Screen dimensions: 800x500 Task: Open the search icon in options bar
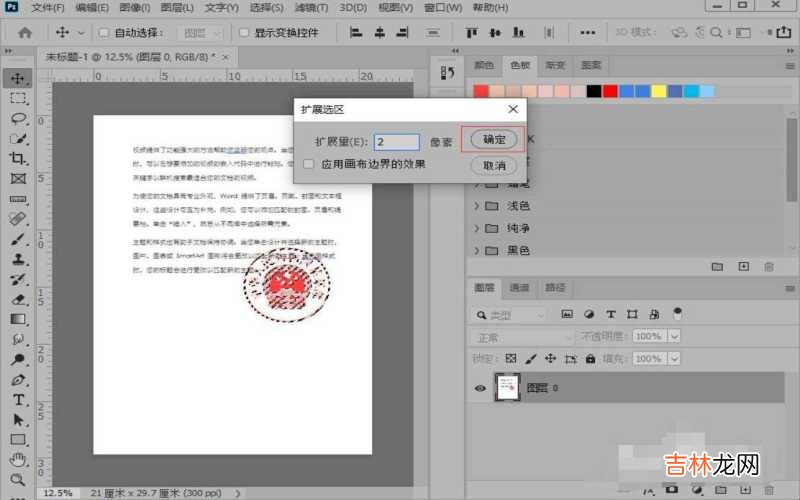coord(716,32)
